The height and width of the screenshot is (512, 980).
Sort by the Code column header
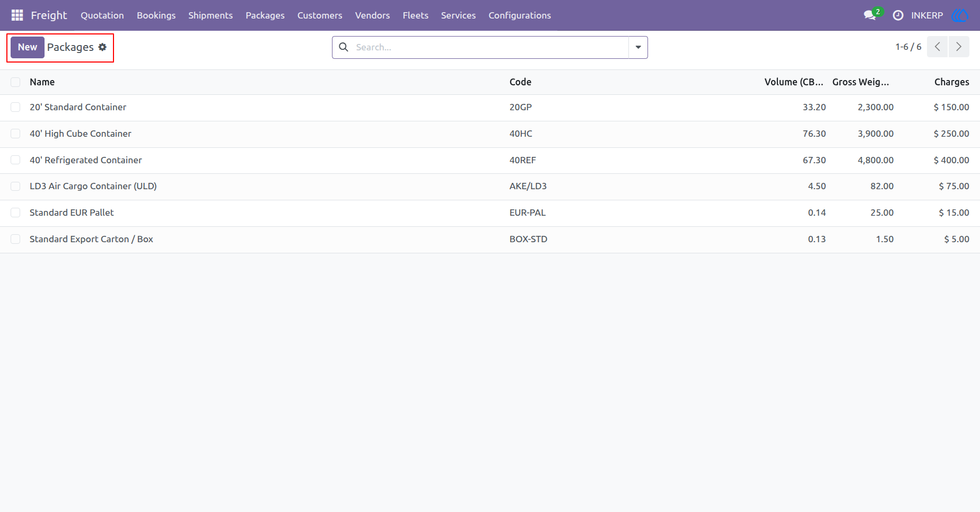tap(520, 82)
